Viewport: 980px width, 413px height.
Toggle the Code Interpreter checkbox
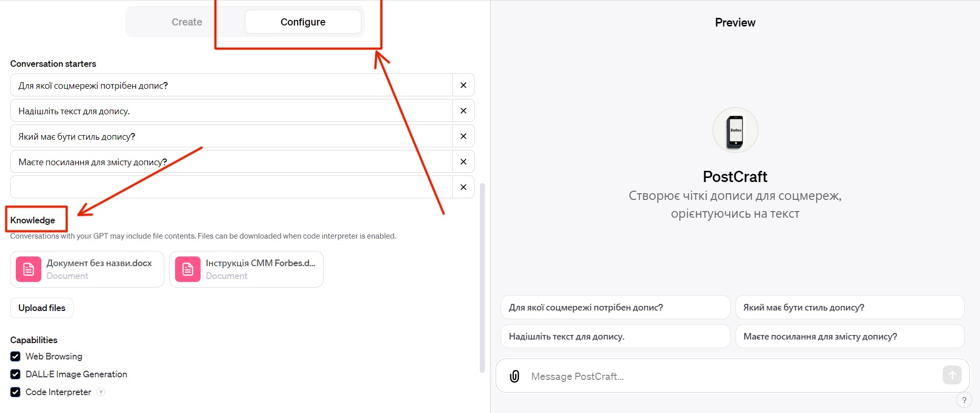[15, 392]
